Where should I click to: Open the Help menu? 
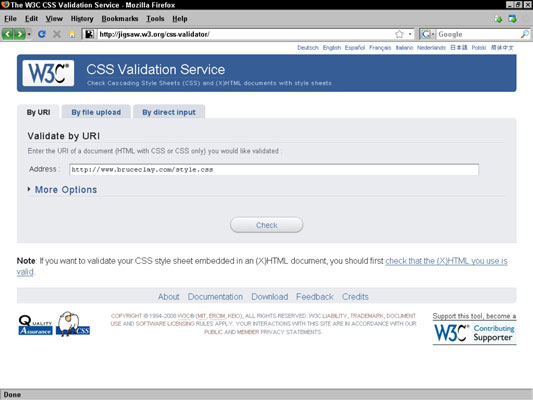pos(179,19)
